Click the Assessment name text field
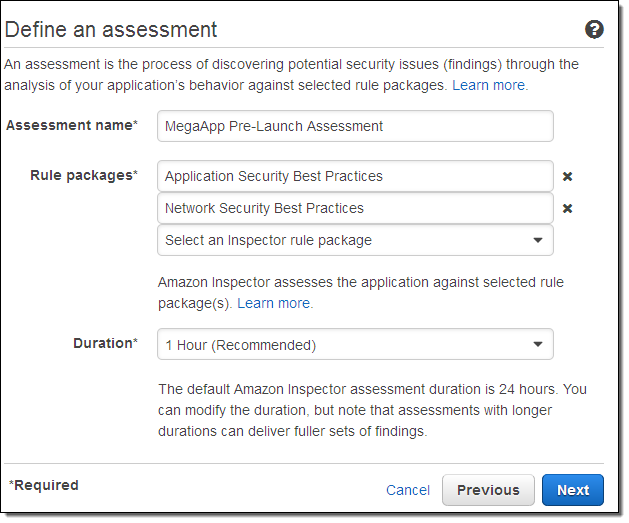Viewport: 629px width, 523px height. pos(355,126)
